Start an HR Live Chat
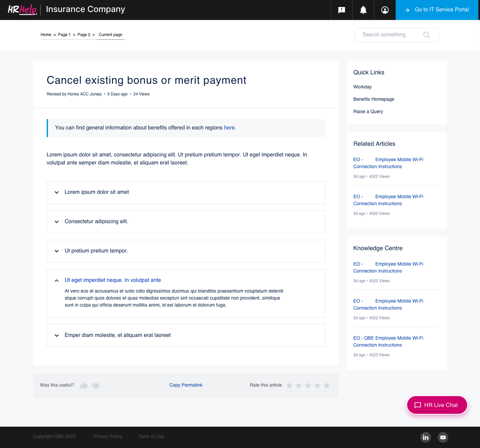 point(437,405)
